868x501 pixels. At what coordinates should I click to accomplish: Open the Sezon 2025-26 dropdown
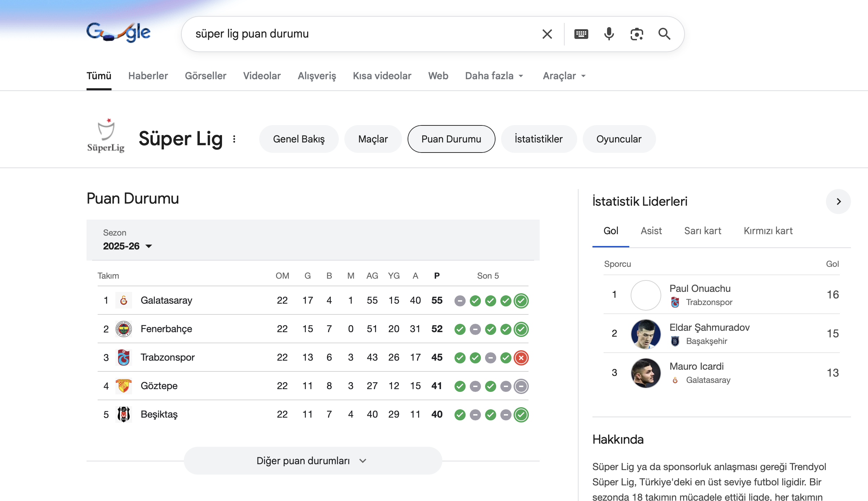click(128, 246)
